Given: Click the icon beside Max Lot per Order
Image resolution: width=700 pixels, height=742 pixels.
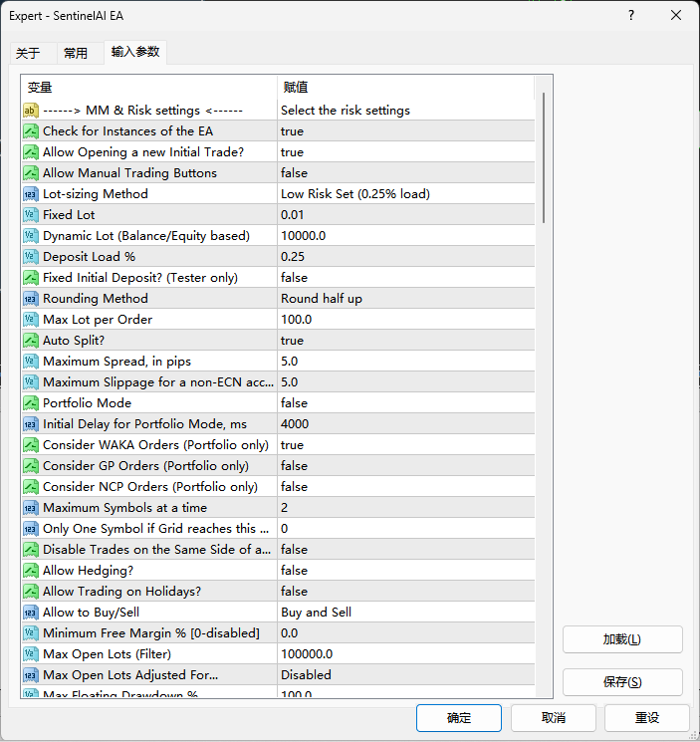Looking at the screenshot, I should click(31, 320).
